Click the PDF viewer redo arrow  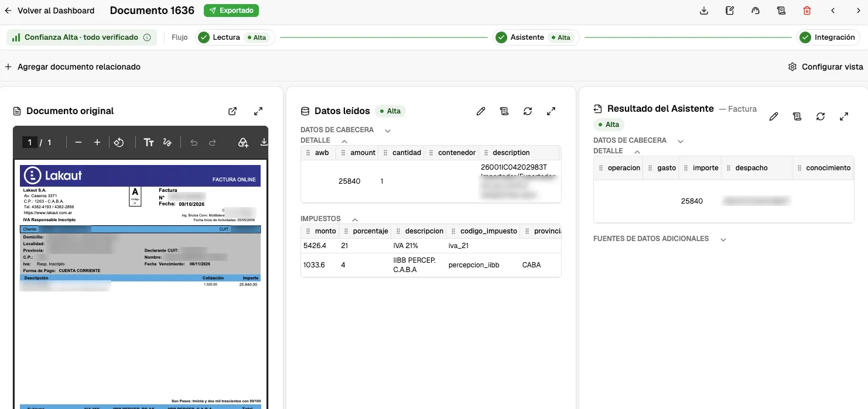point(213,142)
